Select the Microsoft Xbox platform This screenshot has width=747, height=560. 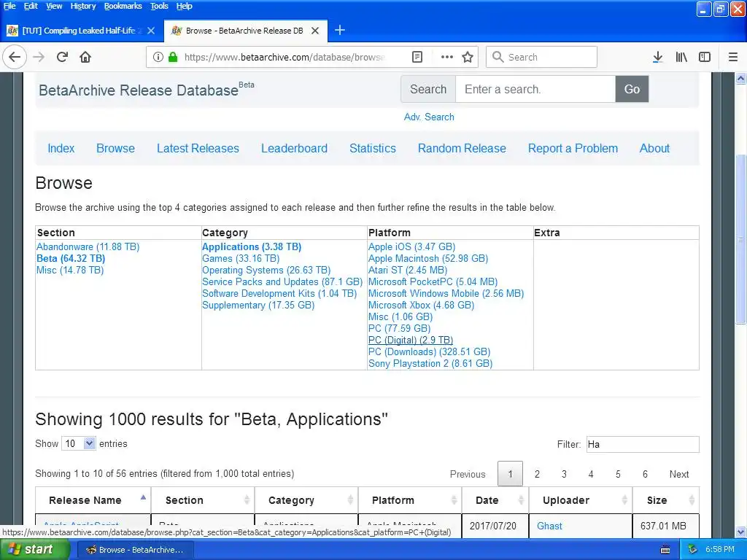point(421,306)
